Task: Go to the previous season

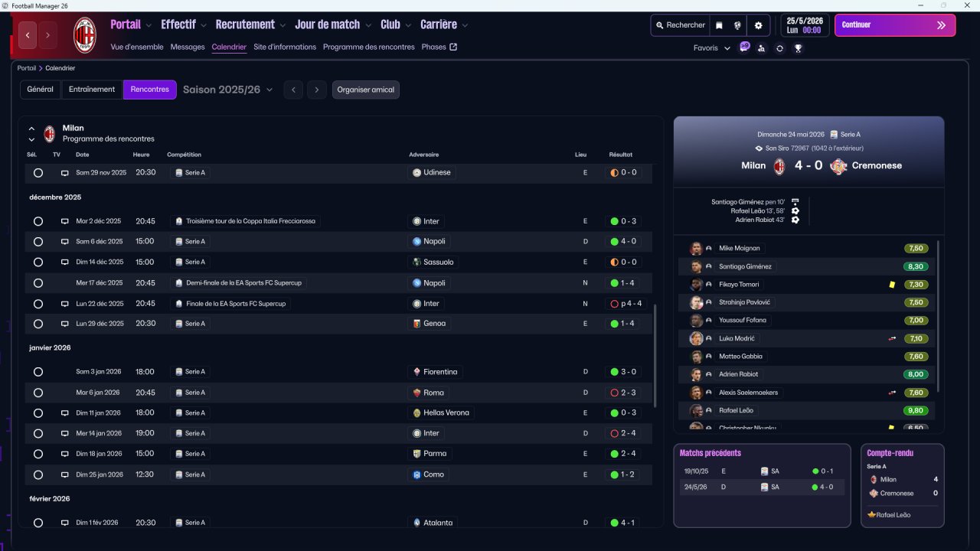Action: coord(293,90)
